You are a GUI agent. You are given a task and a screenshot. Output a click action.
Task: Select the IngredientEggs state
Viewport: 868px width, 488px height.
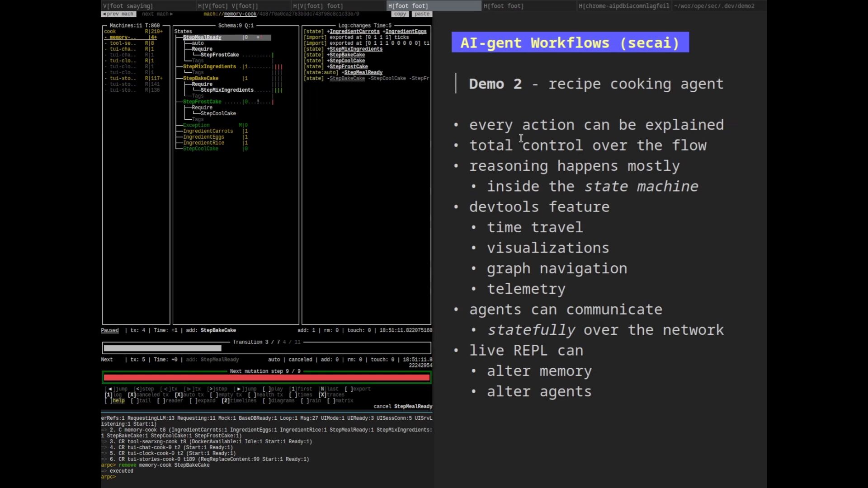(203, 137)
